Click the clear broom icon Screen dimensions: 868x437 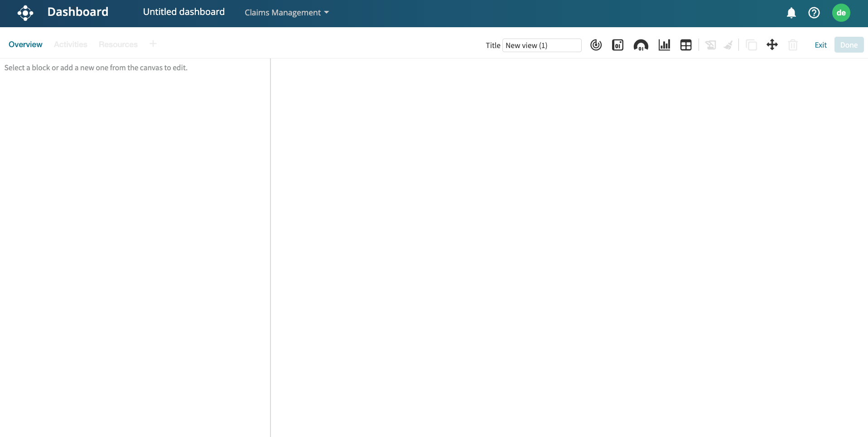[728, 45]
